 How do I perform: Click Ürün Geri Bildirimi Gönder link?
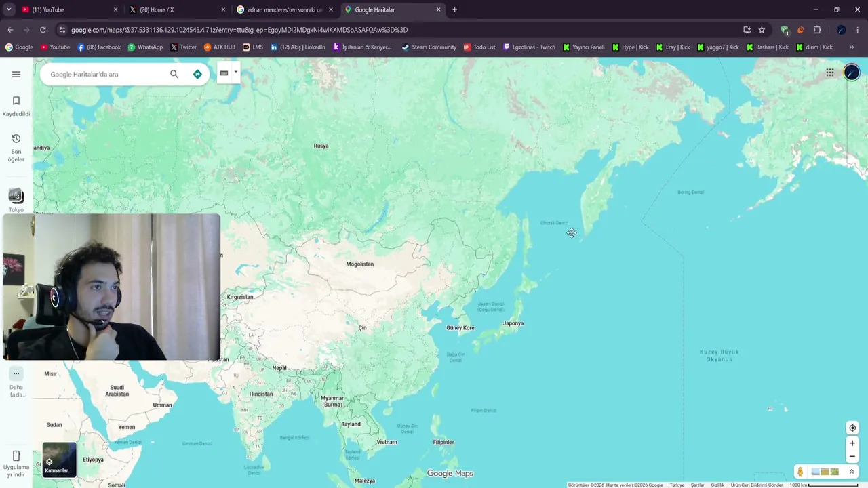757,485
